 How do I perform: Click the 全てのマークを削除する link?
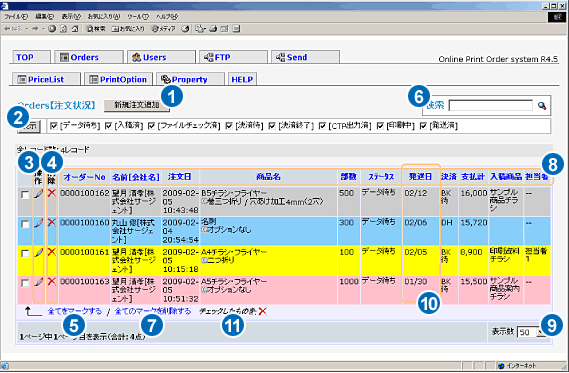153,311
